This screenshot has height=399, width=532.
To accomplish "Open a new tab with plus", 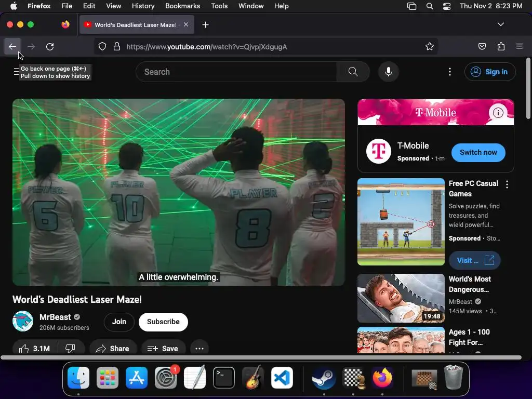I will tap(205, 25).
